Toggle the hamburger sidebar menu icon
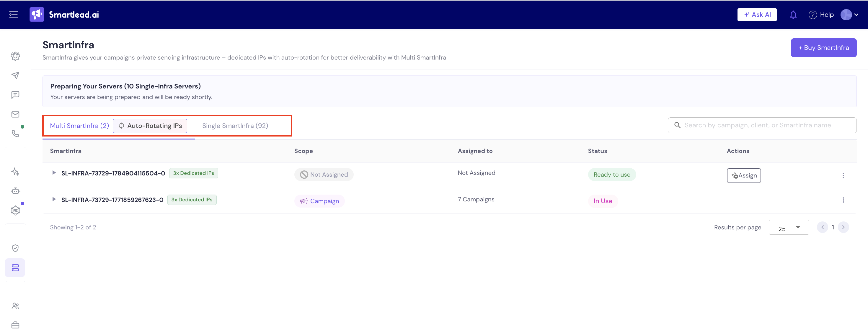 [14, 15]
